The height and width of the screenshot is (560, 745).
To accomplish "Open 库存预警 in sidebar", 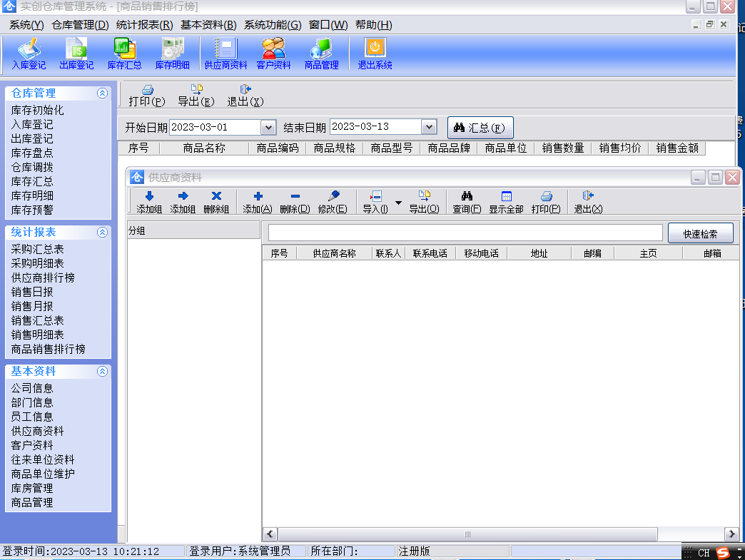I will tap(32, 210).
